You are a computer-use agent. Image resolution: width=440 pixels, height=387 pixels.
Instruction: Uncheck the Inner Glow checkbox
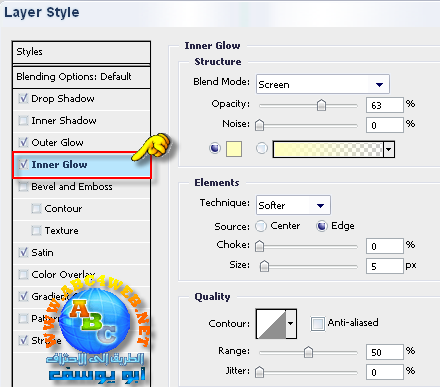pos(23,165)
